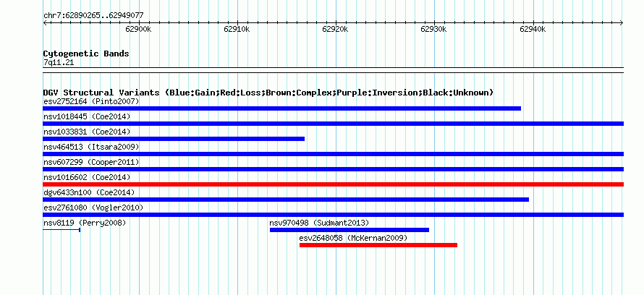Click the 62920k ruler tick label

tap(336, 29)
